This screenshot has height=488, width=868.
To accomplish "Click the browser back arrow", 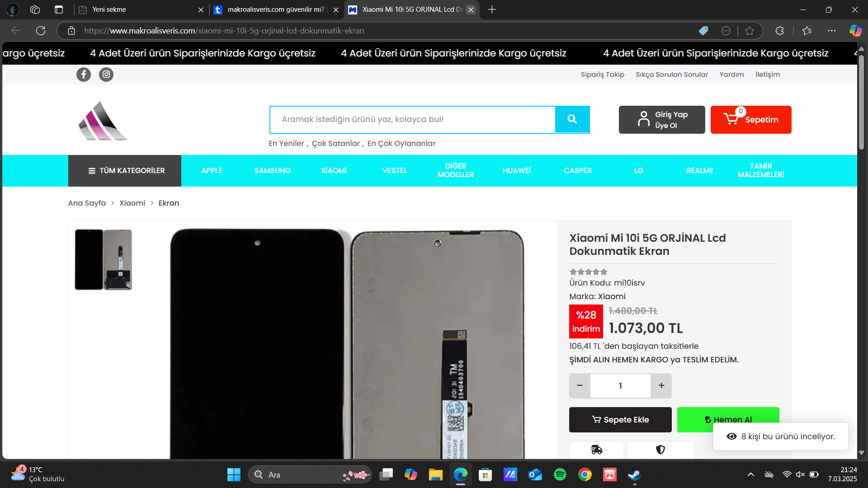I will tap(16, 31).
